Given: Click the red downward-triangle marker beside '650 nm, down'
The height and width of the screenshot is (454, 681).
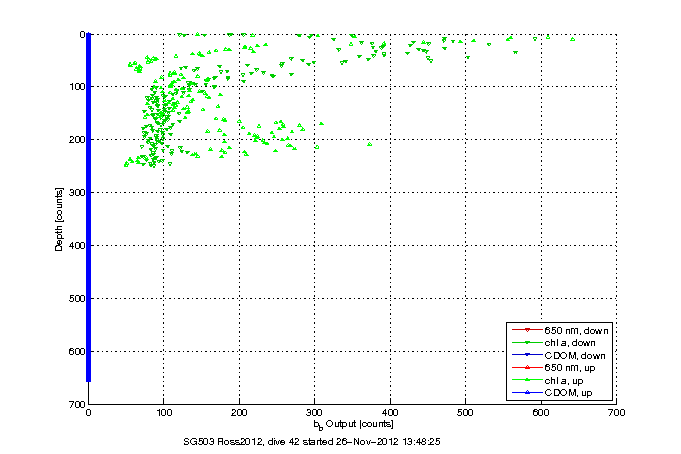Looking at the screenshot, I should pyautogui.click(x=527, y=330).
